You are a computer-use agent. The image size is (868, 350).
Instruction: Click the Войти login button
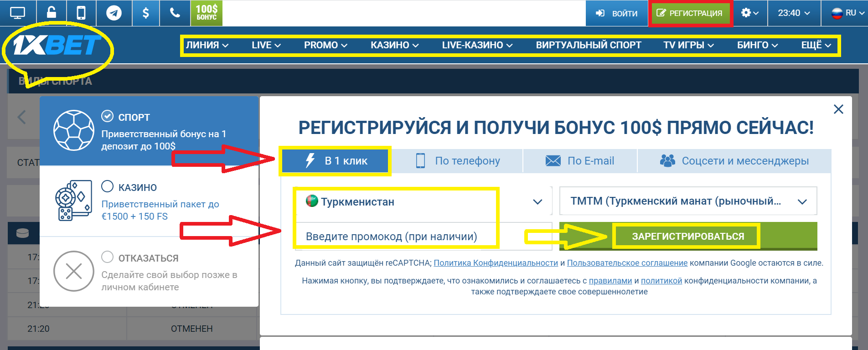616,13
